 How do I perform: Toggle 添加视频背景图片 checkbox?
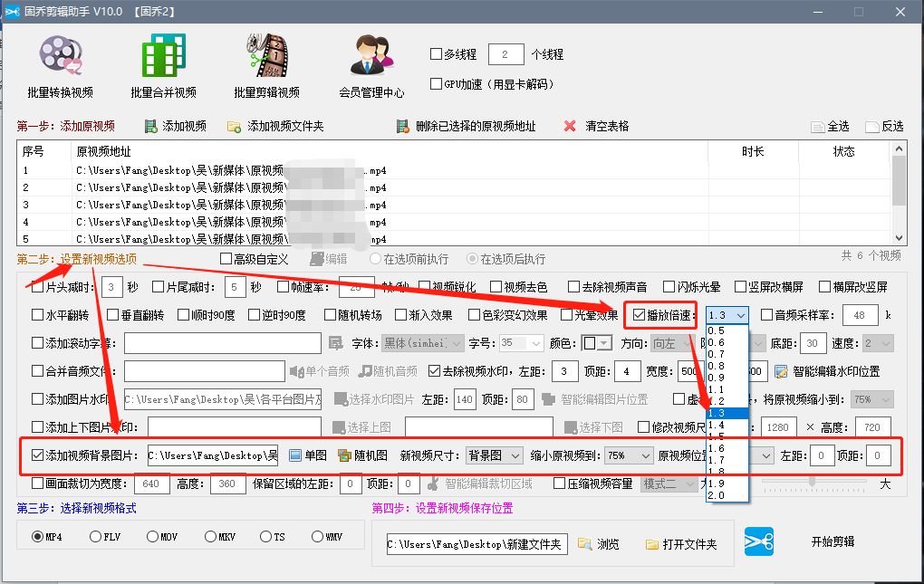tap(38, 455)
